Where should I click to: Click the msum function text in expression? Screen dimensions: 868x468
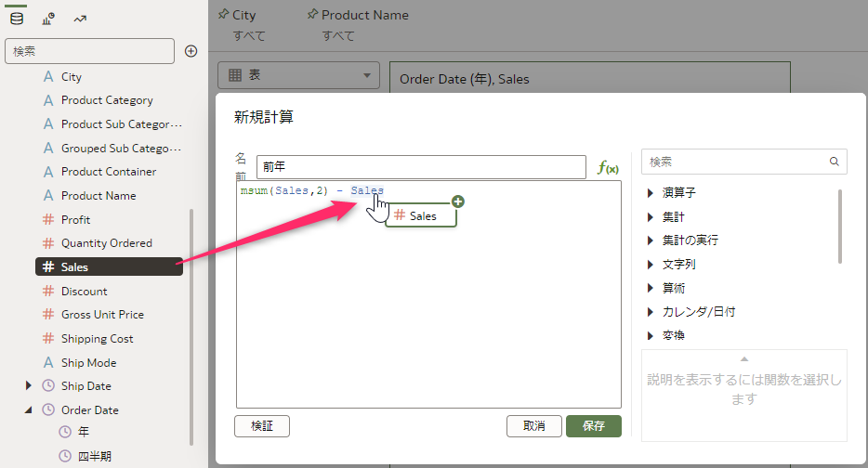tap(254, 190)
